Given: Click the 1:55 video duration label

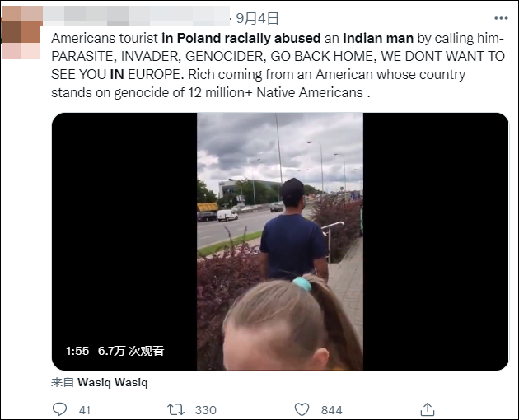Looking at the screenshot, I should click(x=77, y=351).
